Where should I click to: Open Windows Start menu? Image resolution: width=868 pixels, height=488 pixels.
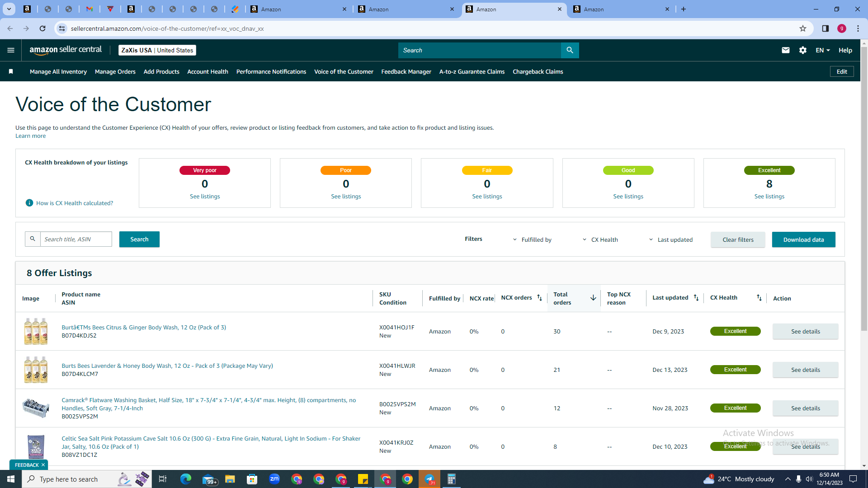(11, 479)
